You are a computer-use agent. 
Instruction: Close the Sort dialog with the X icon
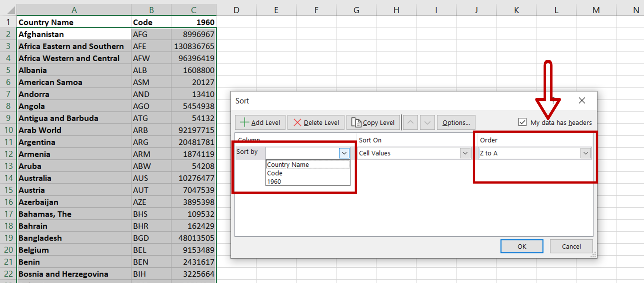coord(582,101)
